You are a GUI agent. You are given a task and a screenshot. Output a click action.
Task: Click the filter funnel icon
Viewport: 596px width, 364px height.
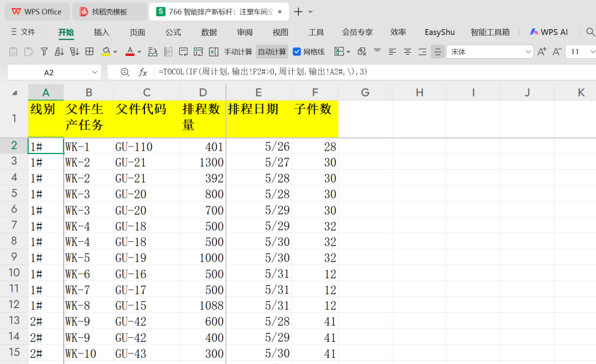pyautogui.click(x=44, y=52)
